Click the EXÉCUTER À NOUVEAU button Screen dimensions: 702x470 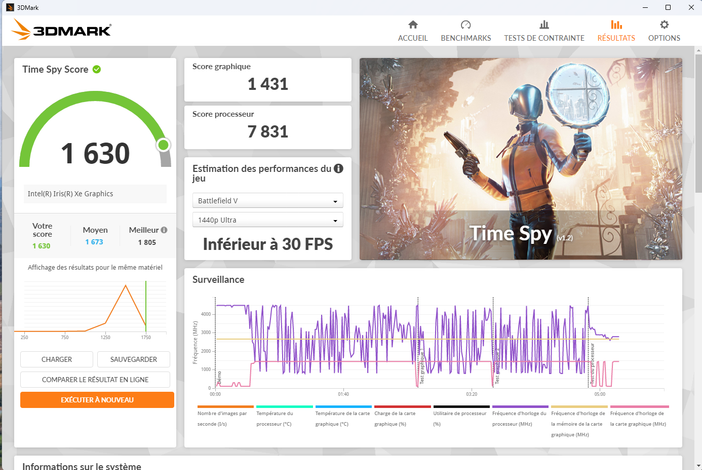97,400
